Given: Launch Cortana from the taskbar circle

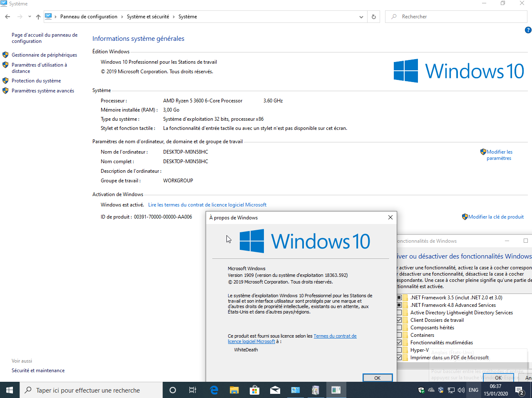Looking at the screenshot, I should pos(173,390).
